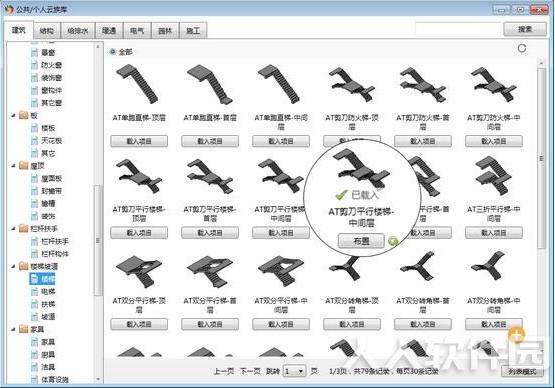
Task: Select the AT双分转角梯-中间层 thumbnail
Action: tap(488, 267)
